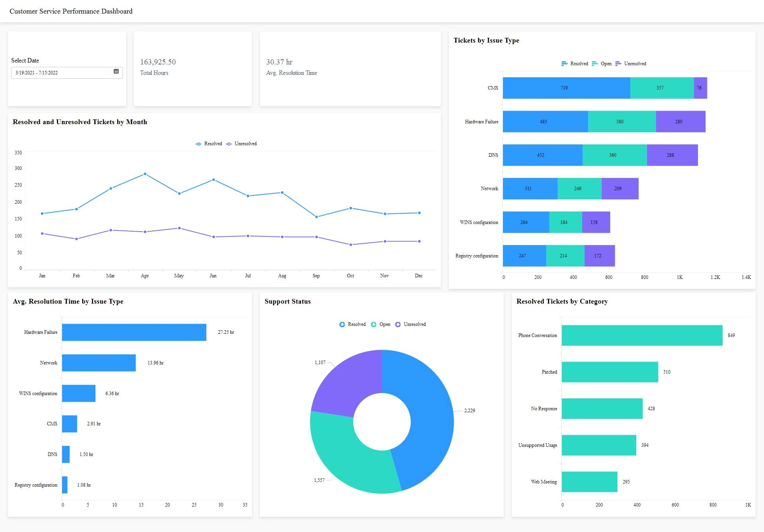Click the date range input field
Screen dimensions: 764x532
coord(67,73)
